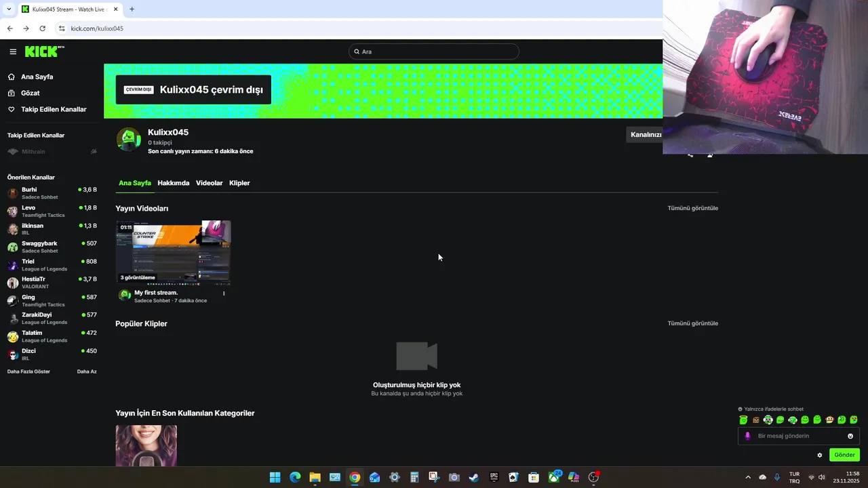Open Windows Start menu

point(275,477)
